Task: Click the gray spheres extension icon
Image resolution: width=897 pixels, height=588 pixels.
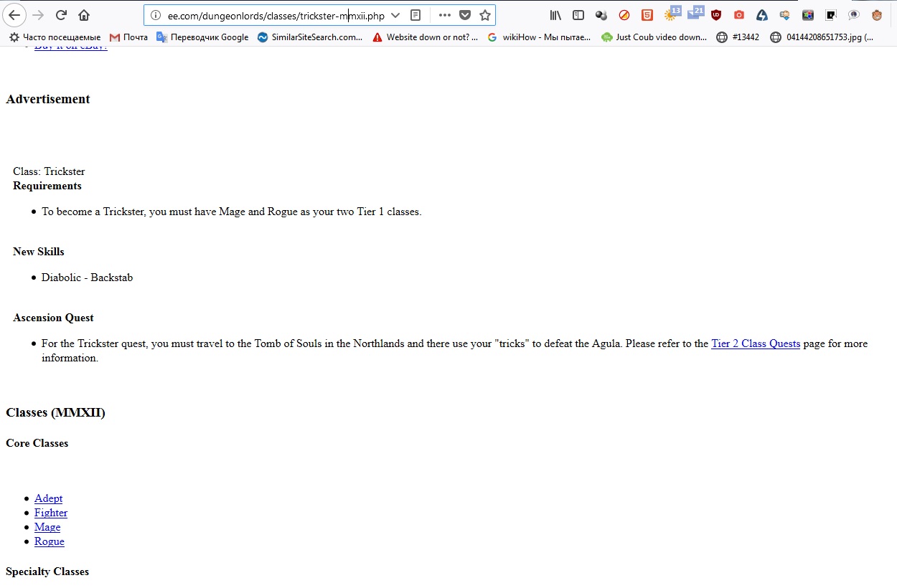Action: point(601,15)
